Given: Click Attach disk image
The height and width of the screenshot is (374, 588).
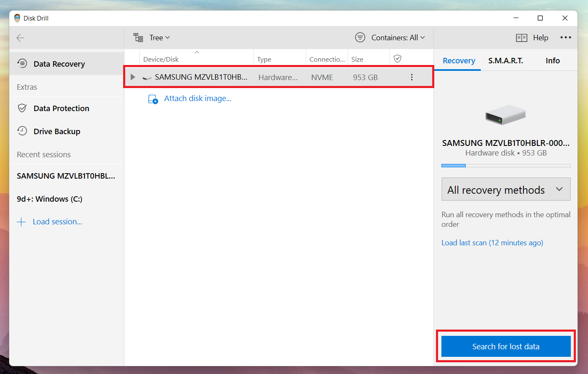Looking at the screenshot, I should coord(198,98).
